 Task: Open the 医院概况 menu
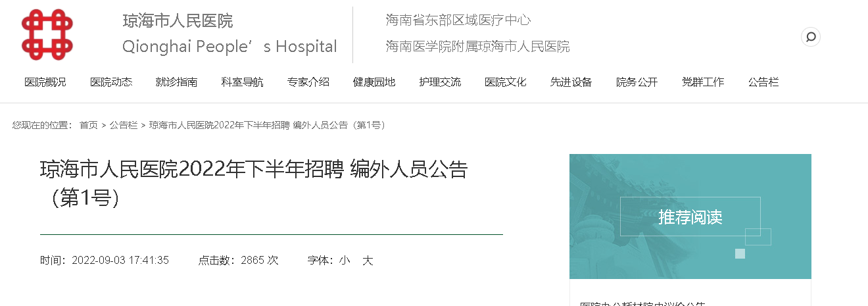(x=45, y=82)
